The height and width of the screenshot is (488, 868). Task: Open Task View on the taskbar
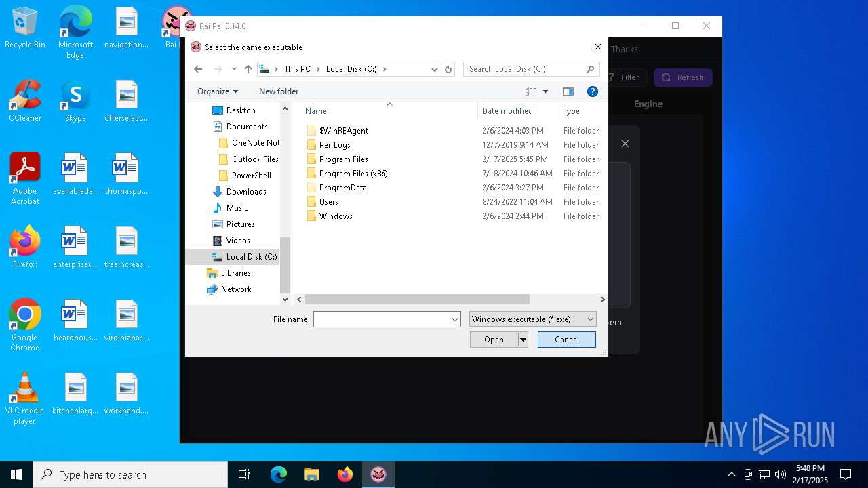point(244,474)
